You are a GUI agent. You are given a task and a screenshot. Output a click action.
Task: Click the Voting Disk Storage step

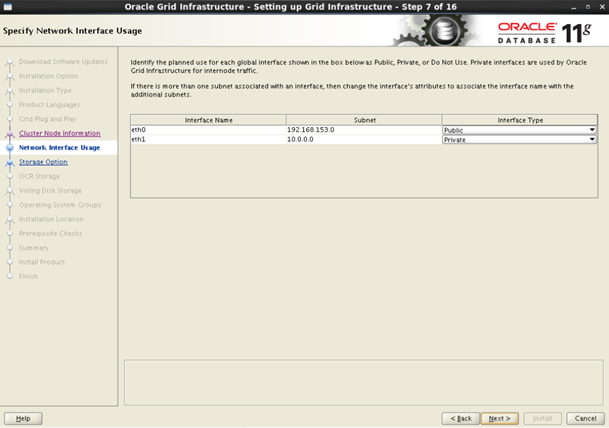[x=50, y=191]
